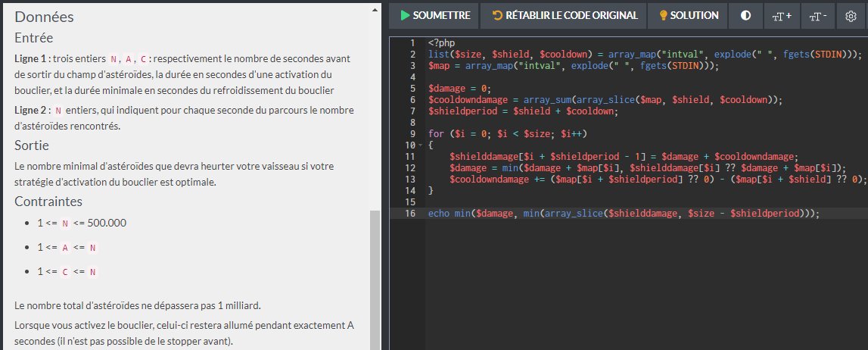Click the 'Entrée' heading
The width and height of the screenshot is (868, 350).
(x=34, y=38)
